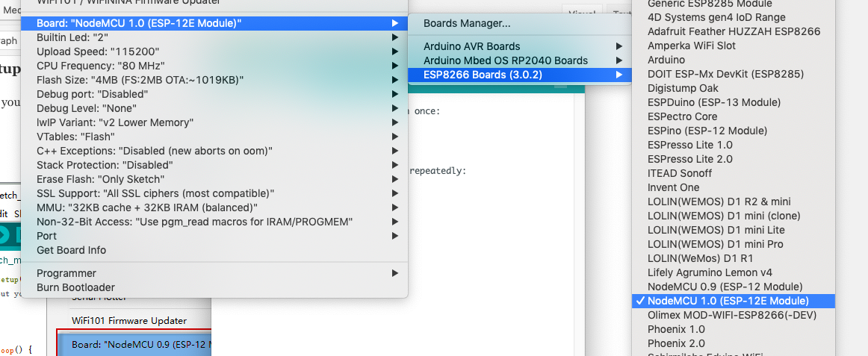
Task: Open Upload Speed "115200" submenu
Action: tap(214, 51)
